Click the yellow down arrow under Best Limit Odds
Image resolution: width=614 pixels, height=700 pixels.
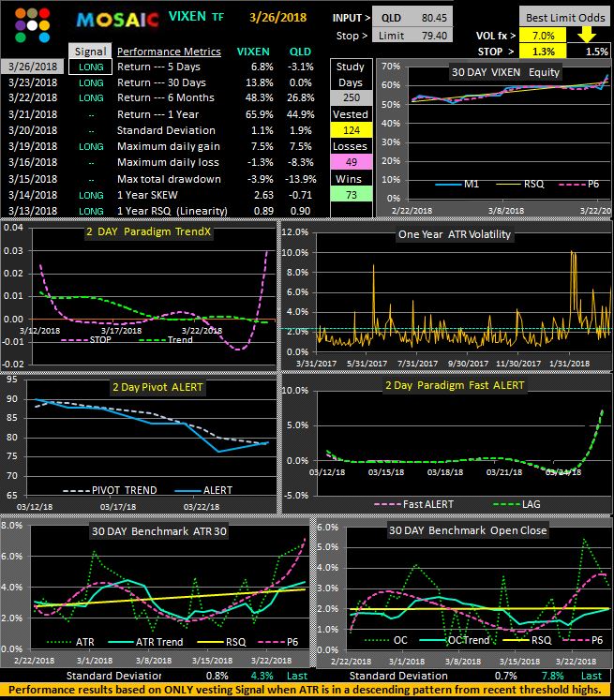click(587, 35)
